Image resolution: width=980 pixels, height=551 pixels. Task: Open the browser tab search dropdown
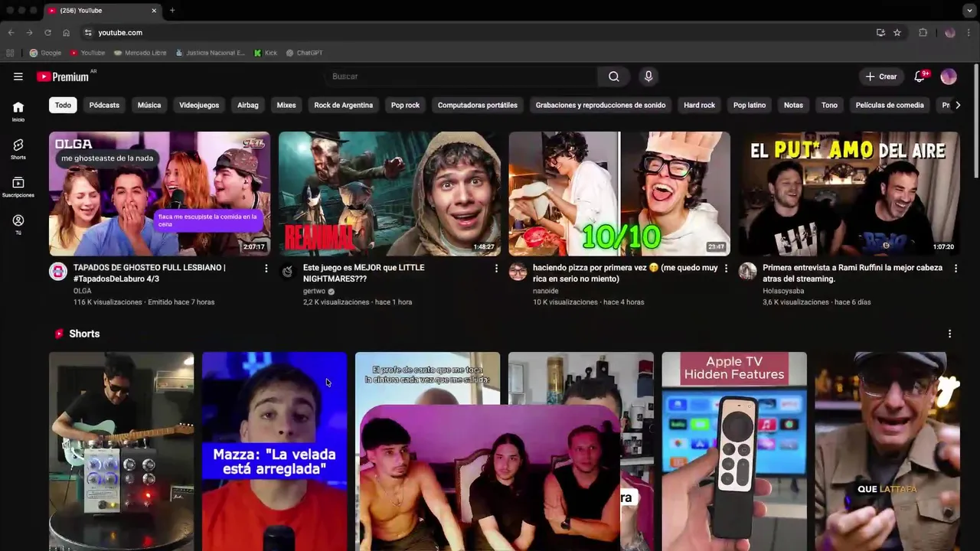(x=969, y=11)
